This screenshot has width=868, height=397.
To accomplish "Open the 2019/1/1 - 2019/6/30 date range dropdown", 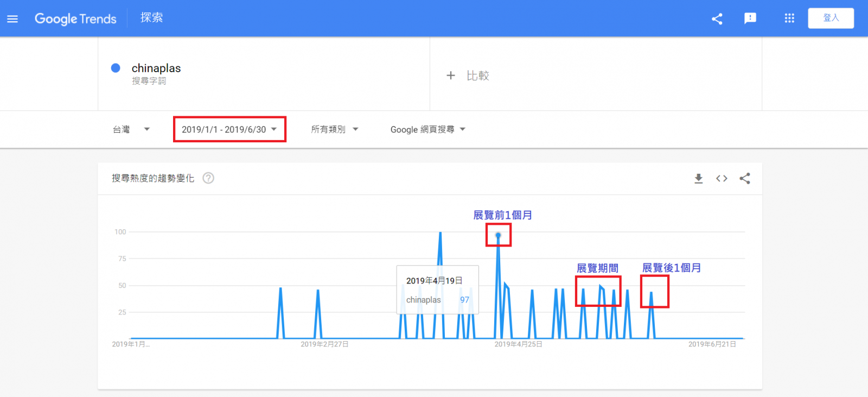I will (x=229, y=129).
